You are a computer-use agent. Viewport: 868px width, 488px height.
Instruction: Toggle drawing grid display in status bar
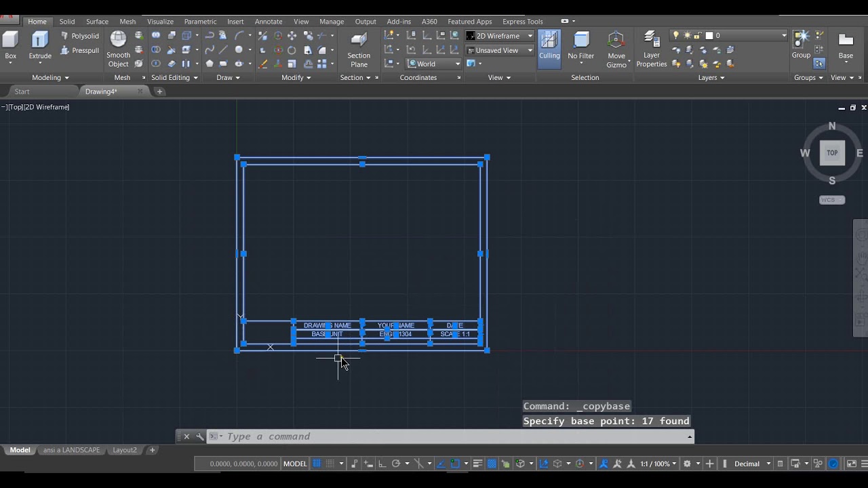(316, 464)
